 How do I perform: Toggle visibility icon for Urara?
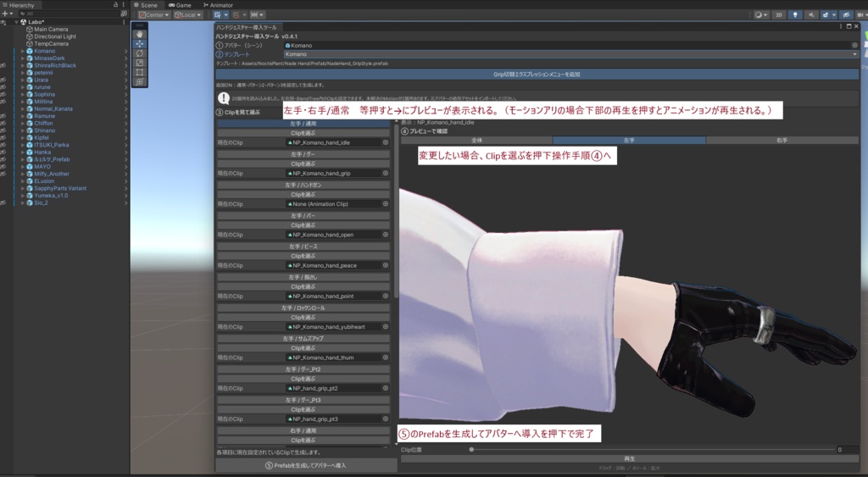tap(3, 80)
